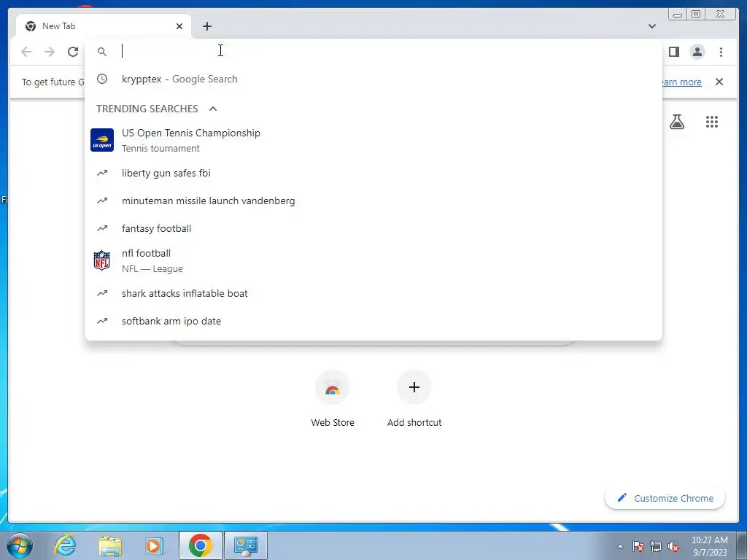Follow the Learn more link

[681, 82]
